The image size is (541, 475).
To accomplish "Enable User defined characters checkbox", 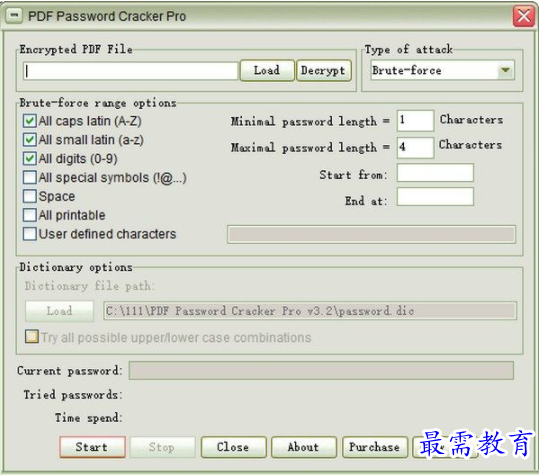I will point(30,234).
